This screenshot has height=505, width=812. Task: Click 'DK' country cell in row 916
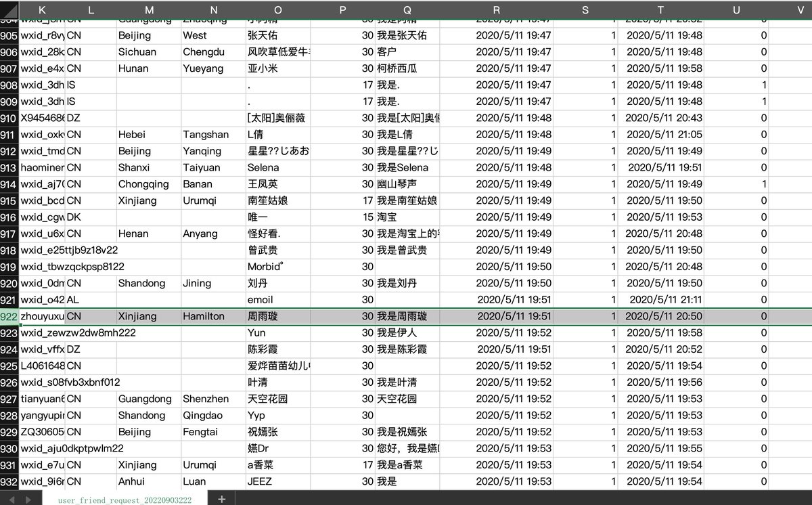pyautogui.click(x=91, y=217)
